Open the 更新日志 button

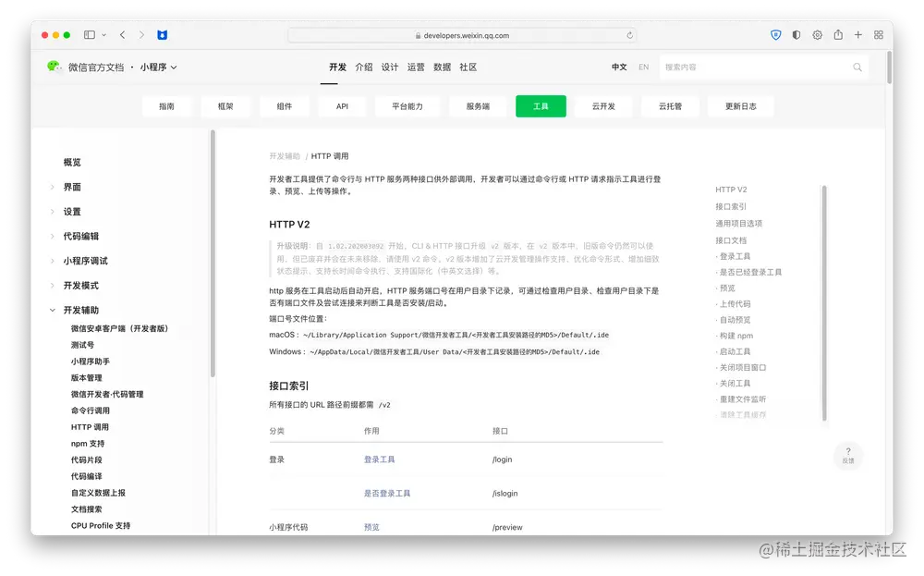point(740,105)
